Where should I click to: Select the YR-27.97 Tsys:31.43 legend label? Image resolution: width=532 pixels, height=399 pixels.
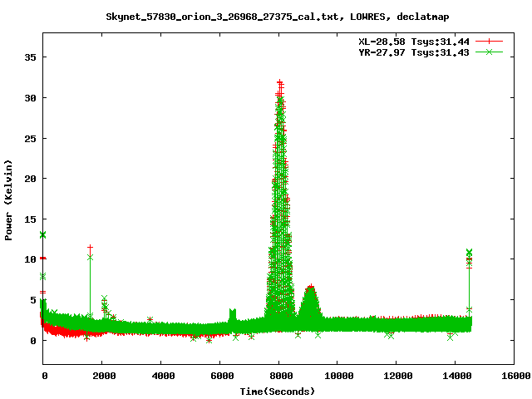coord(414,52)
